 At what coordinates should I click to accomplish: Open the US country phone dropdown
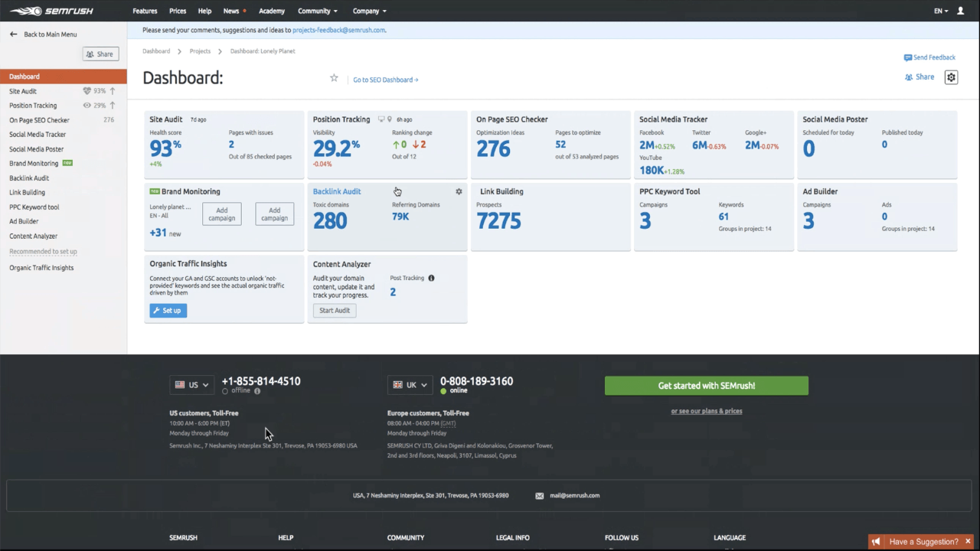(x=191, y=385)
